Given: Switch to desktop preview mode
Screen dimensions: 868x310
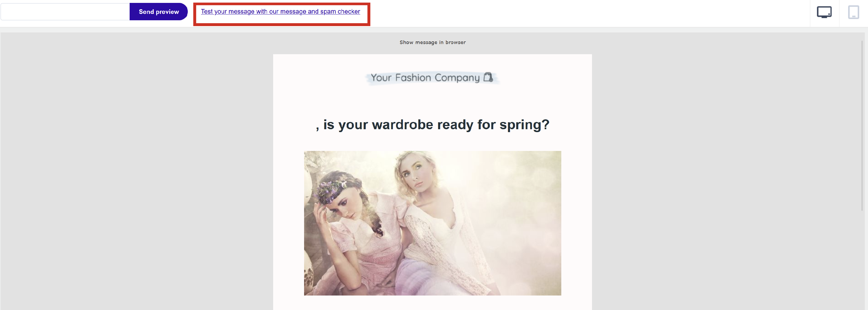Looking at the screenshot, I should click(x=824, y=12).
